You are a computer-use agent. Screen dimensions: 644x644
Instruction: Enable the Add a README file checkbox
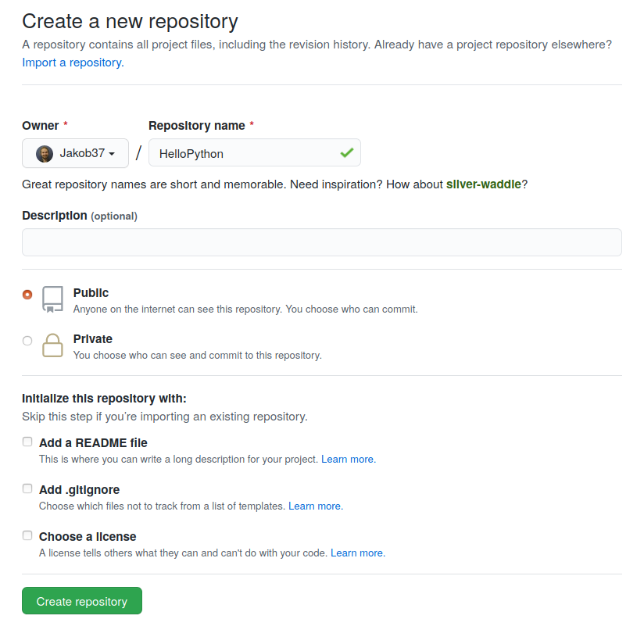click(27, 442)
